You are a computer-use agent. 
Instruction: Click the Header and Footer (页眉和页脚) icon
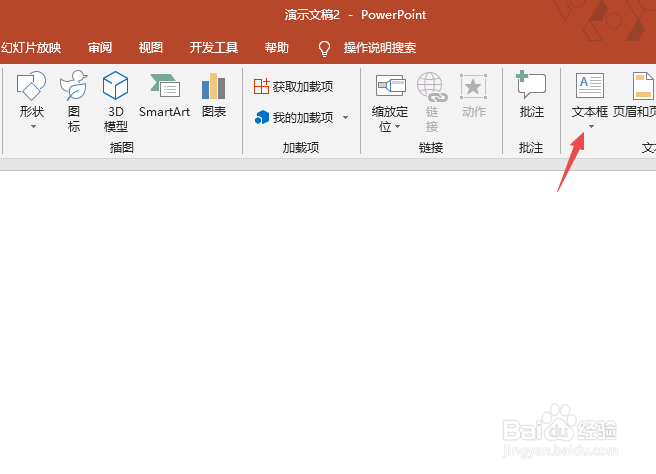click(643, 86)
